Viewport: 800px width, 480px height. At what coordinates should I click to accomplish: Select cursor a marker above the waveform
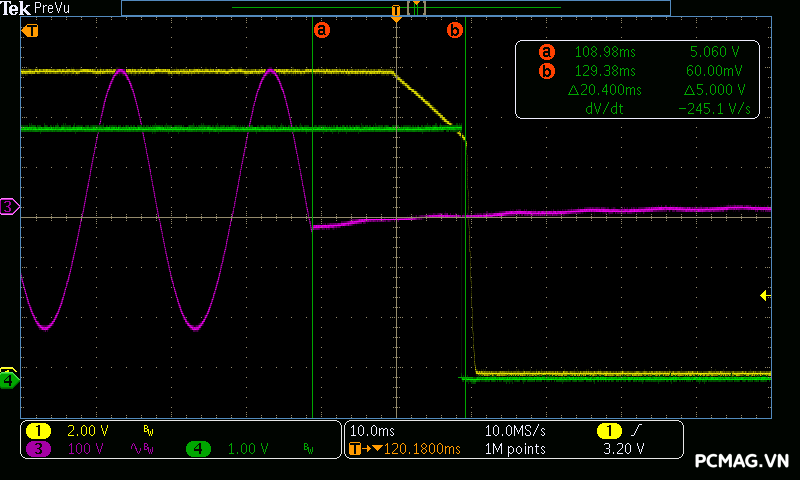321,30
